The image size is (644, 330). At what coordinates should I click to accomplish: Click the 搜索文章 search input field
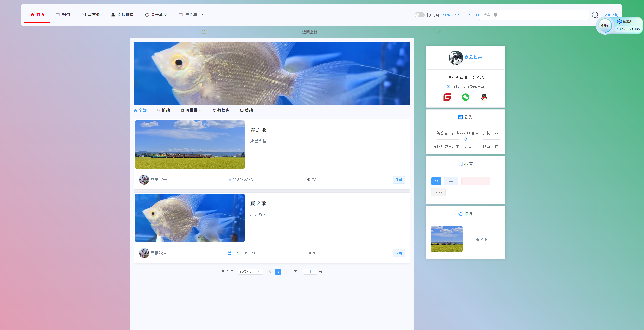(x=534, y=15)
